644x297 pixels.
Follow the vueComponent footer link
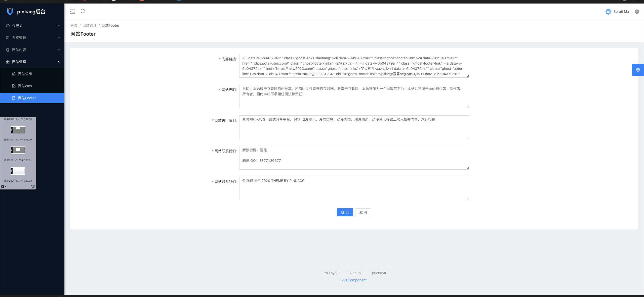[x=354, y=280]
